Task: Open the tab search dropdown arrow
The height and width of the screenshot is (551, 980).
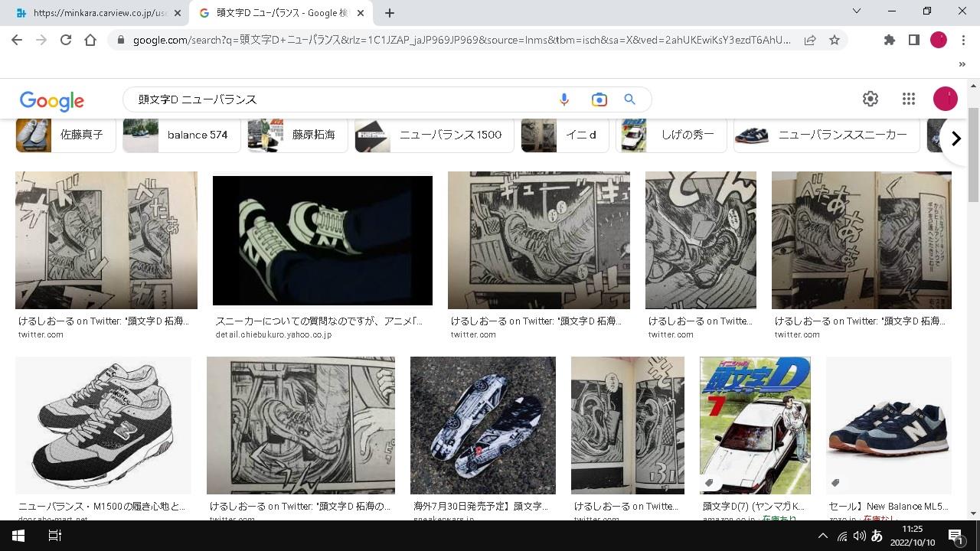Action: (857, 11)
